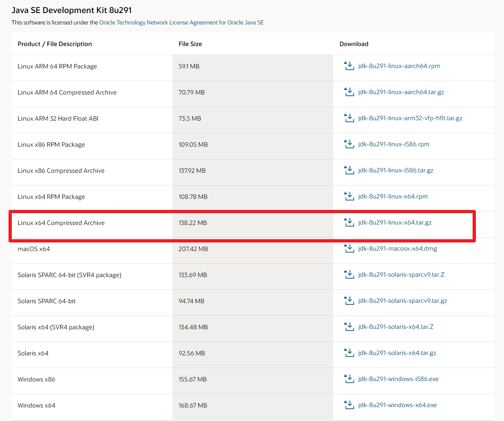
Task: Download jdk-8u291-solaris-sparcv9.tar.gz link
Action: [403, 301]
